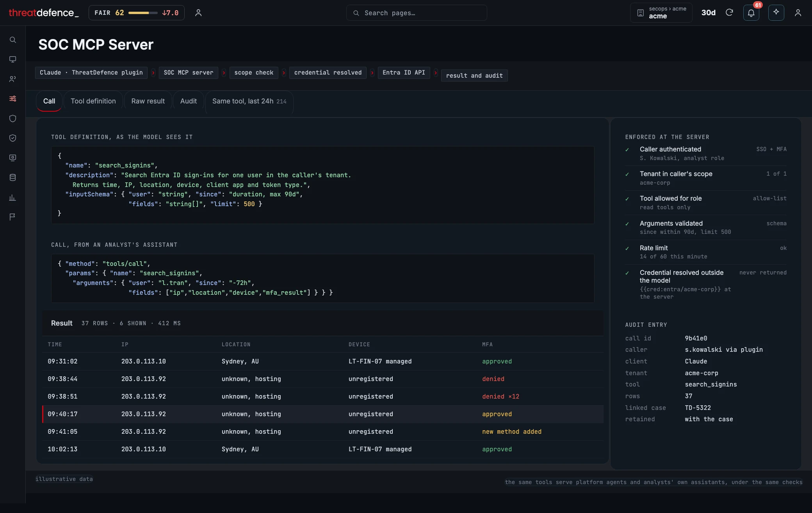Viewport: 812px width, 513px height.
Task: Click the threatdefence_ logo
Action: [x=44, y=13]
